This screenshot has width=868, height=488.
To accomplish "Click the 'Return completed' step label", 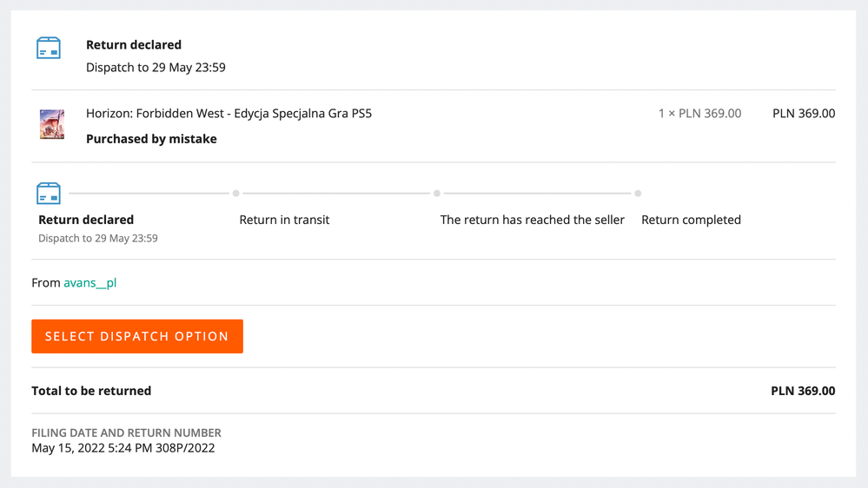I will click(x=691, y=220).
